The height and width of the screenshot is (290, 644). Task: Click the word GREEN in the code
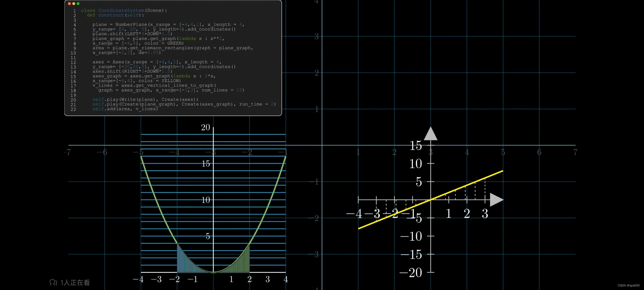point(175,43)
